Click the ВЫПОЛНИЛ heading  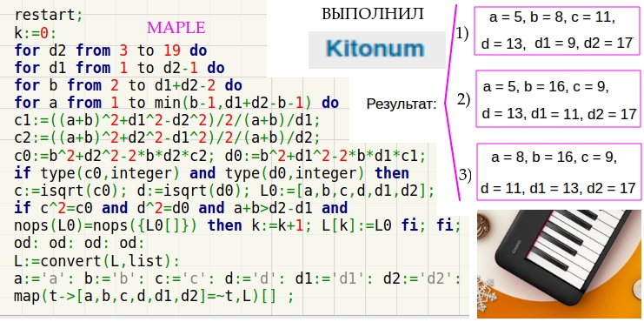coord(373,14)
